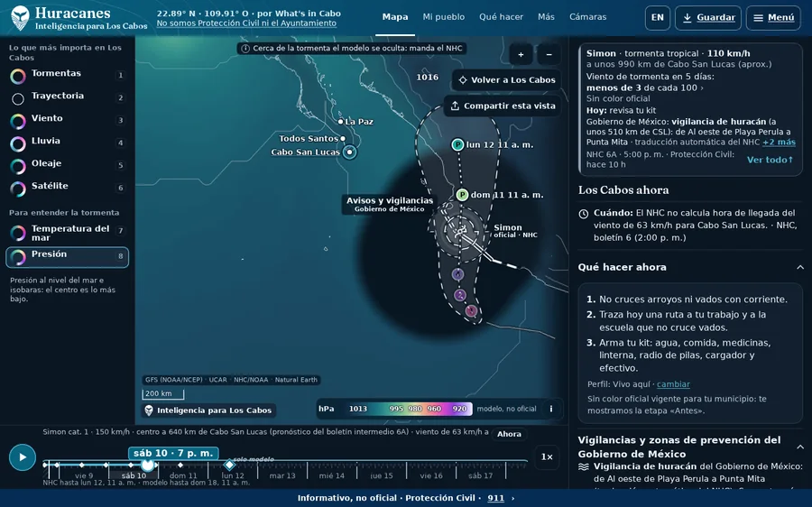Click the info icon in model notice

pyautogui.click(x=245, y=48)
